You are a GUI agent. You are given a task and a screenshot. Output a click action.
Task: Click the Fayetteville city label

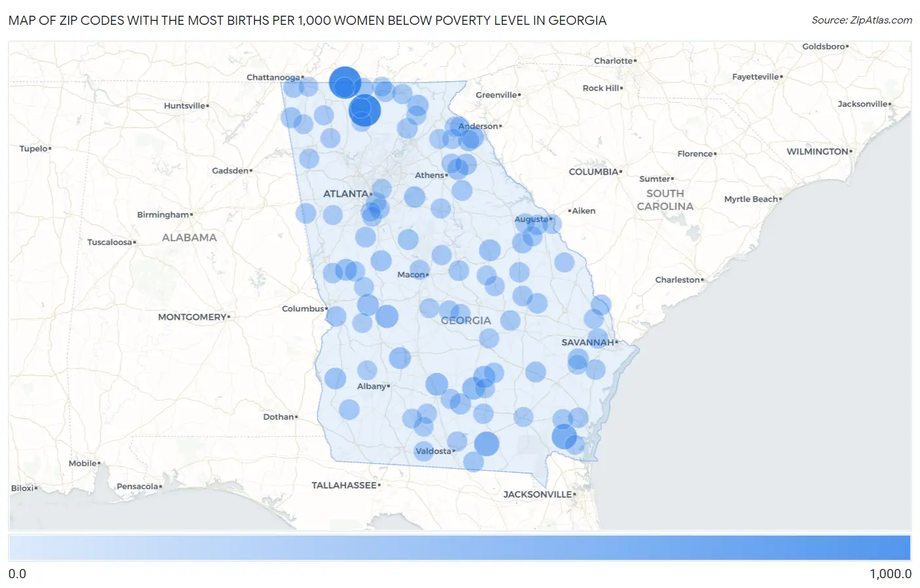click(x=756, y=77)
